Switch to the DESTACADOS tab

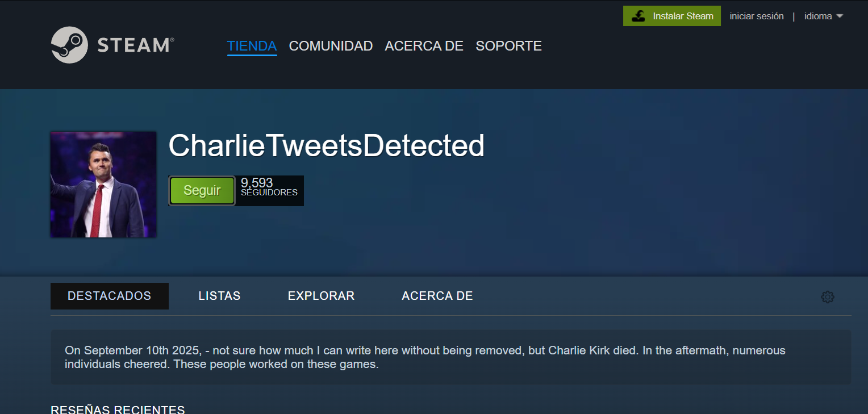click(x=109, y=296)
